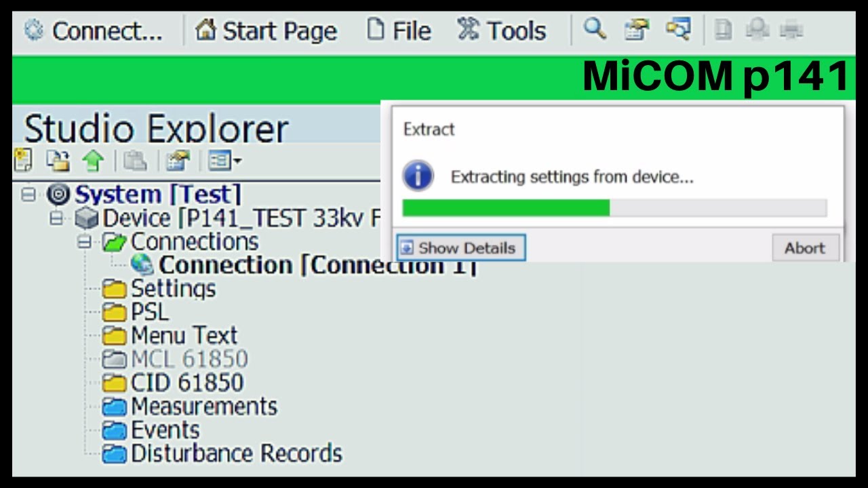Click the magnifier search icon in the top toolbar

595,29
